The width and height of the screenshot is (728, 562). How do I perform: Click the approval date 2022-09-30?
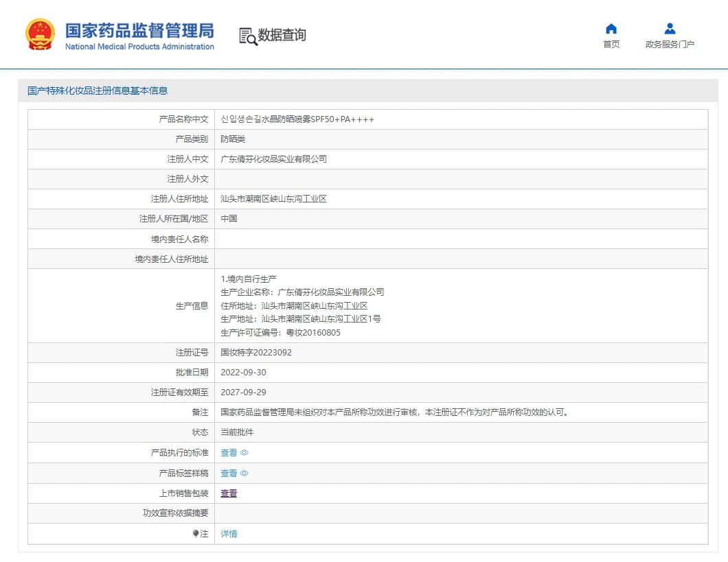(243, 373)
